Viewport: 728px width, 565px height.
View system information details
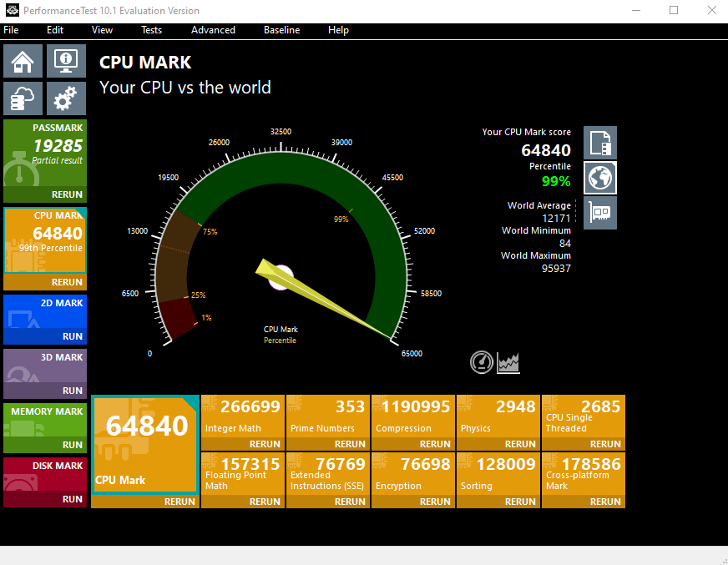click(66, 60)
